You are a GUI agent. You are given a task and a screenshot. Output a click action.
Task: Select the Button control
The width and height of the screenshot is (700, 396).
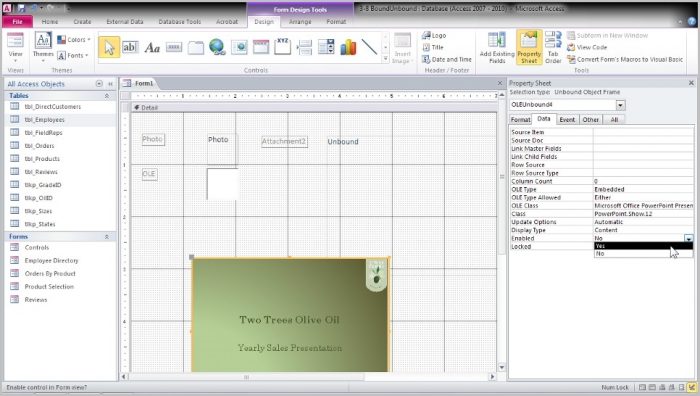[x=174, y=47]
